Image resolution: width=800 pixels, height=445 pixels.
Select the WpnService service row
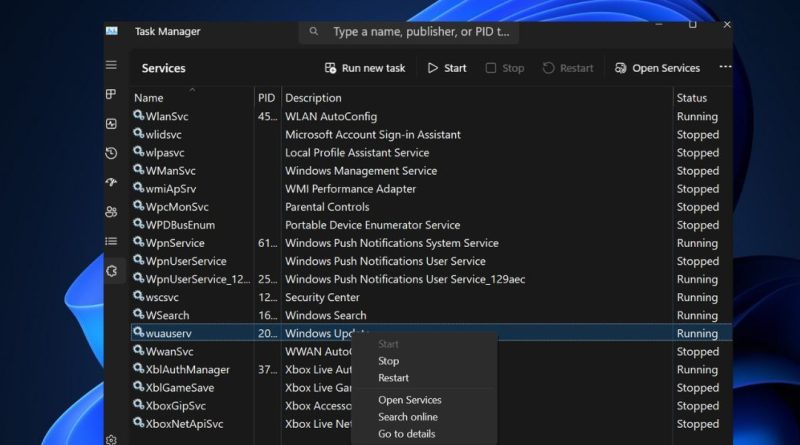point(432,243)
